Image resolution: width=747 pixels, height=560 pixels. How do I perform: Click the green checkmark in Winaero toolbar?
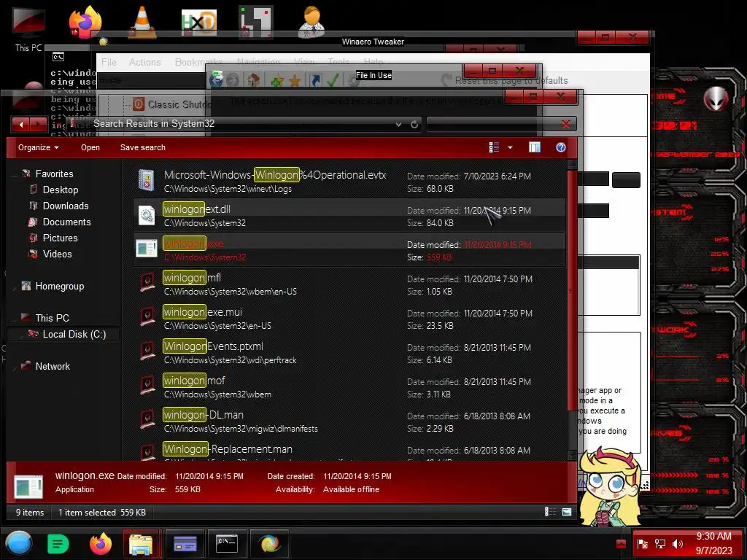pos(333,80)
